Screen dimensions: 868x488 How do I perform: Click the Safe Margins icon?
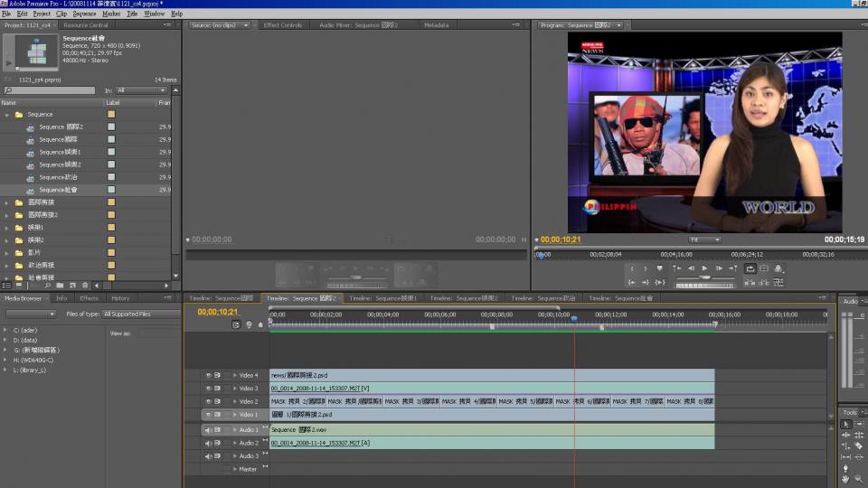(764, 268)
